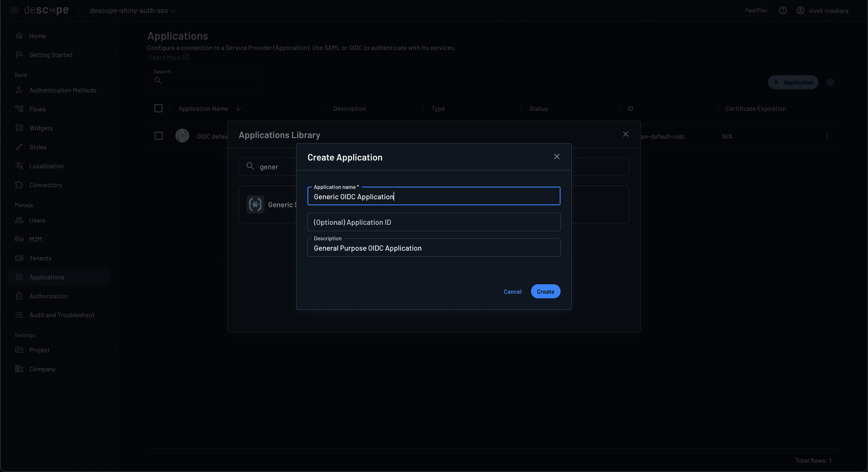This screenshot has width=868, height=472.
Task: Expand the vivek maskara account menu
Action: [x=824, y=10]
